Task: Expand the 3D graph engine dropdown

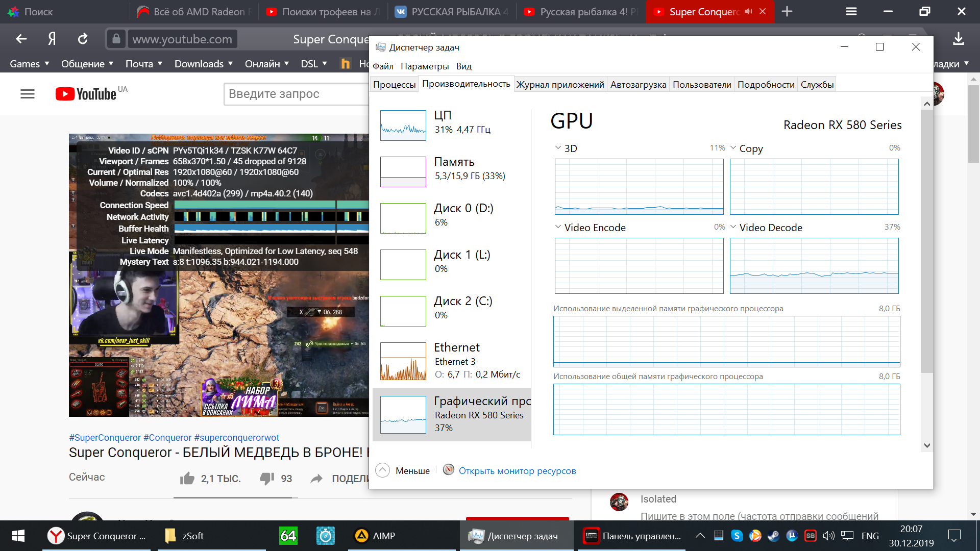Action: pos(558,148)
